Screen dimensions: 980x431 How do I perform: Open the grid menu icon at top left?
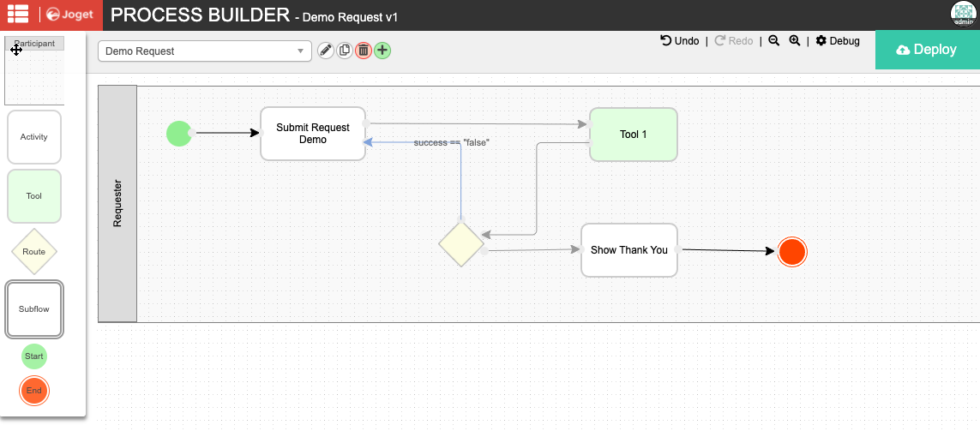click(18, 15)
